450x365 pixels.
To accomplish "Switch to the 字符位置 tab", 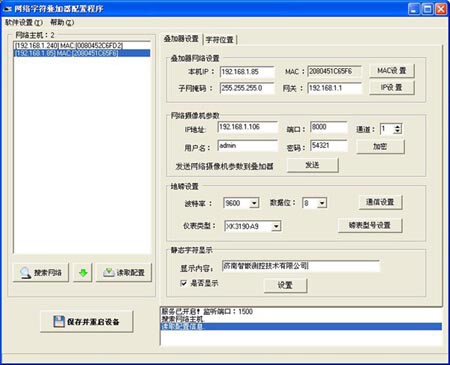I will point(220,40).
